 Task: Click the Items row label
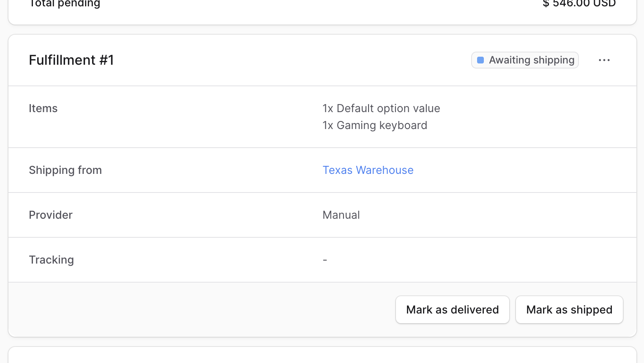pos(43,108)
